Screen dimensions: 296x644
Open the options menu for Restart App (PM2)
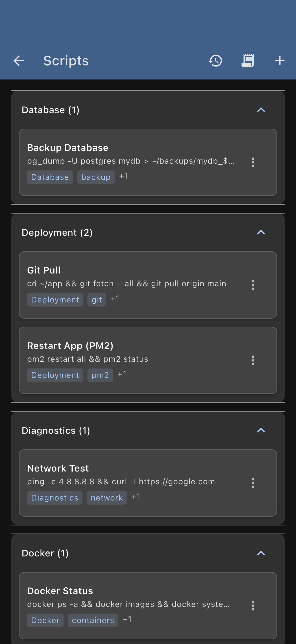253,360
